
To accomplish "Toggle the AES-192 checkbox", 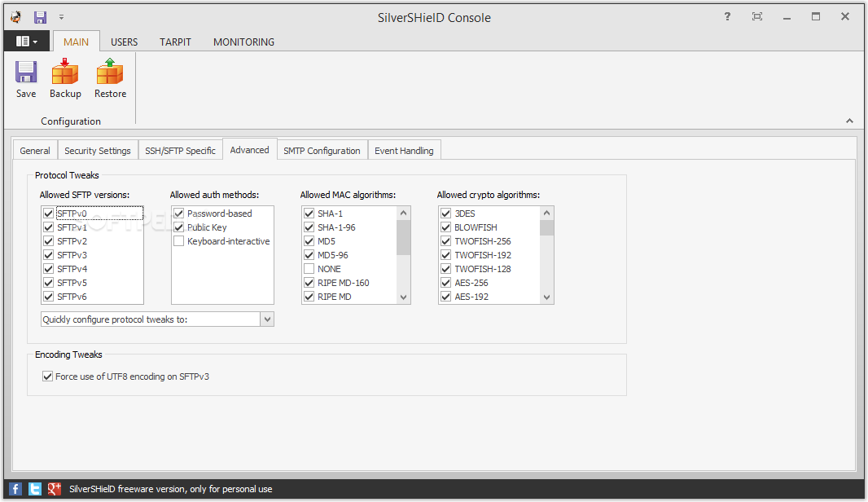I will pos(446,297).
